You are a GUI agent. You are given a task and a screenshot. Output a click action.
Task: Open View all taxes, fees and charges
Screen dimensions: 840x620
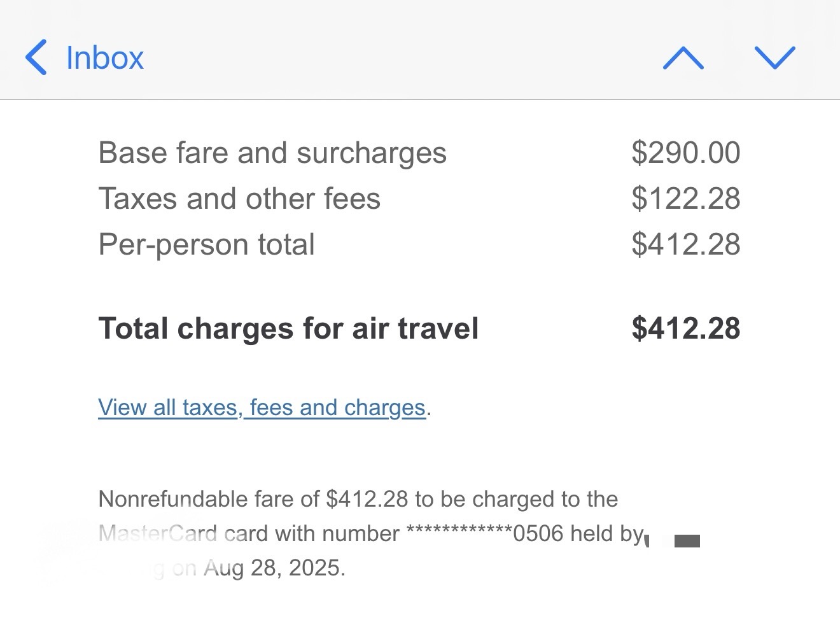tap(262, 407)
